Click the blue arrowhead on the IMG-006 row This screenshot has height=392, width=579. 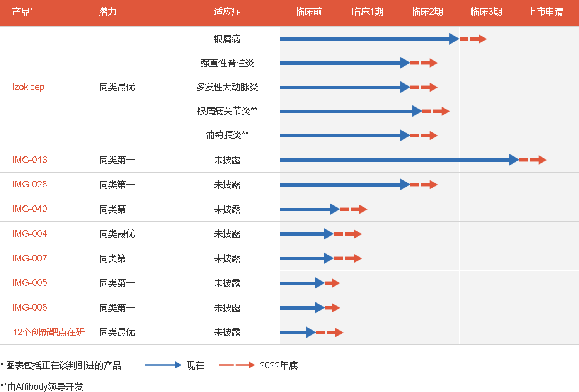point(320,308)
